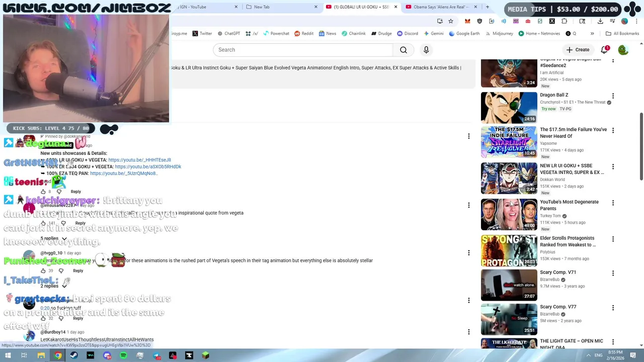Open options for Burdboy14 comment

(468, 332)
